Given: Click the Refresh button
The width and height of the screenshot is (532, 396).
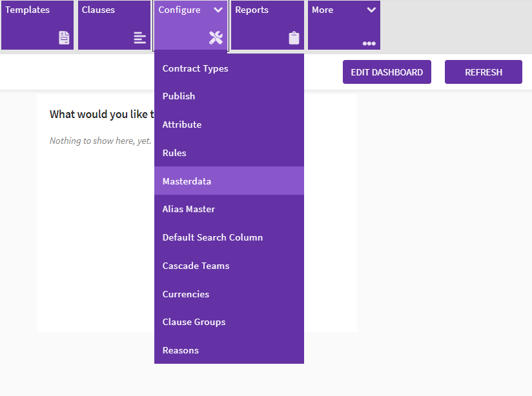Looking at the screenshot, I should tap(483, 72).
